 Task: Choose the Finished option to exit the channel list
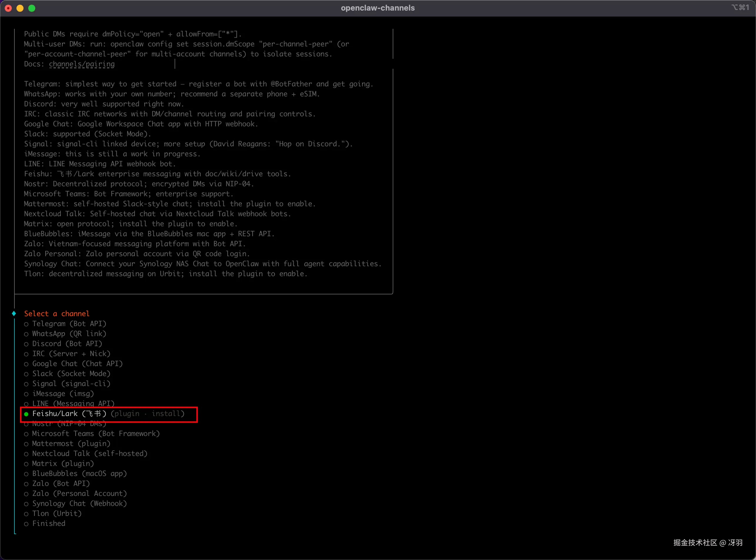pyautogui.click(x=48, y=523)
